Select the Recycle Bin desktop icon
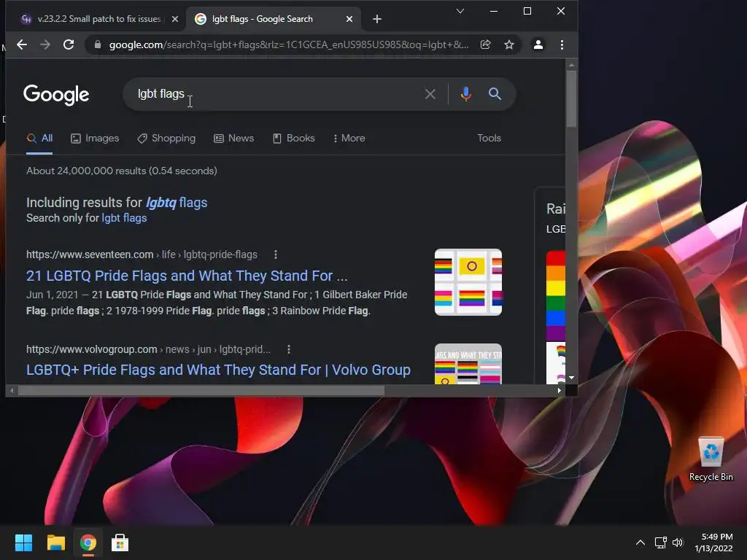 [711, 459]
